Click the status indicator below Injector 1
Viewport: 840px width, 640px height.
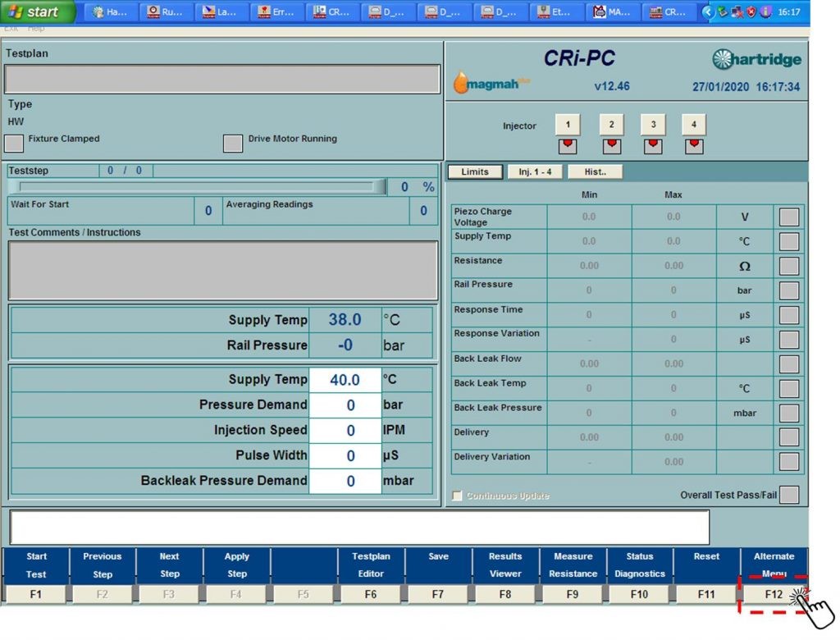(568, 146)
